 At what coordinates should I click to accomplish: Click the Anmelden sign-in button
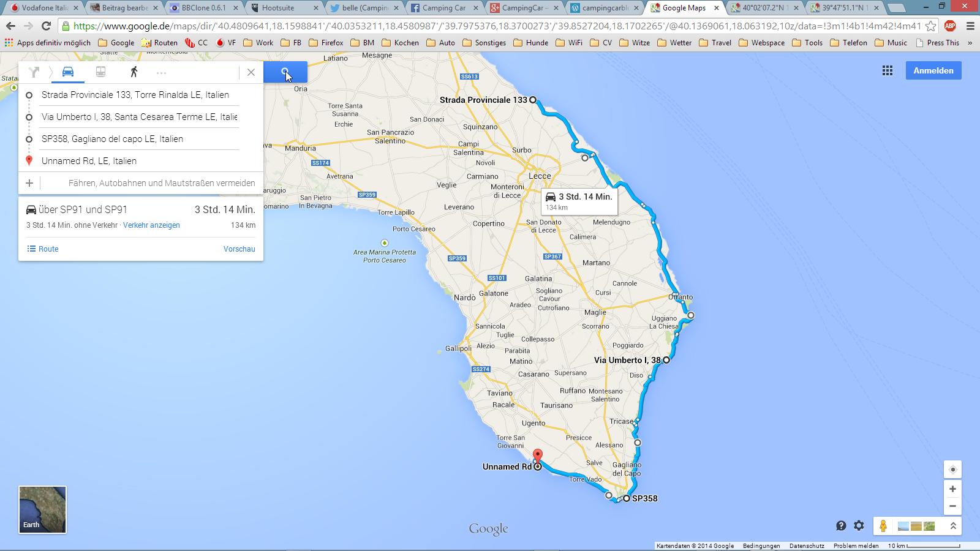(933, 70)
